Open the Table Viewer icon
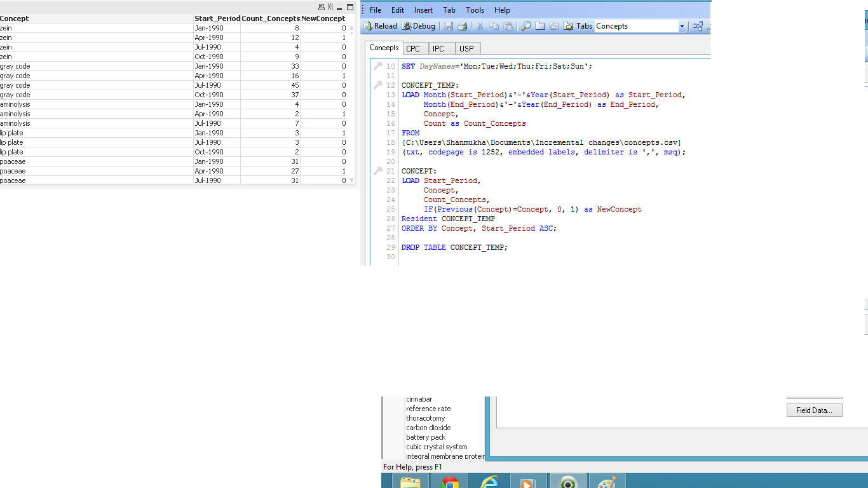Image resolution: width=868 pixels, height=488 pixels. coord(698,26)
